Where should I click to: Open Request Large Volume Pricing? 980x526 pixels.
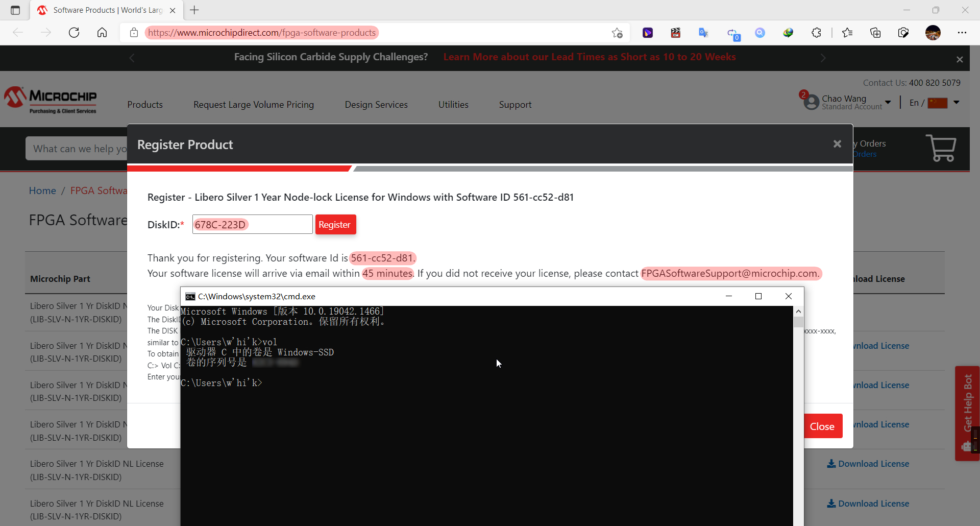(254, 105)
